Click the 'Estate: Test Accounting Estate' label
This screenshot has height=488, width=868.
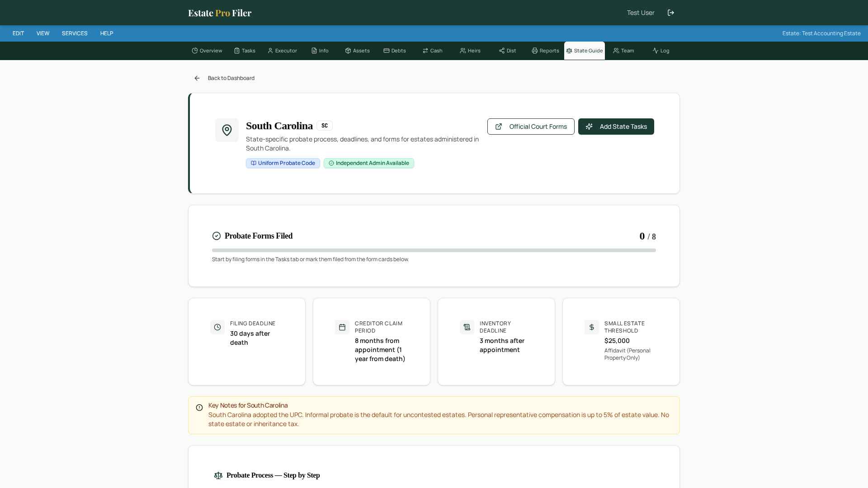[821, 33]
